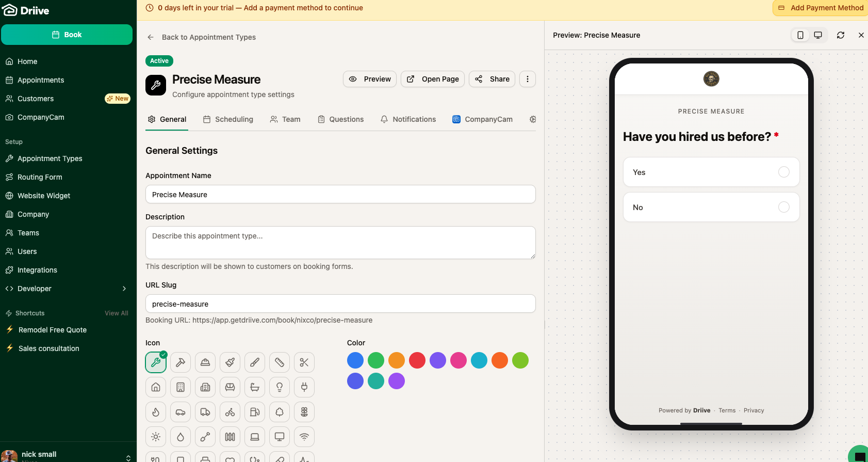The image size is (868, 462).
Task: Close the preview panel
Action: [x=861, y=35]
